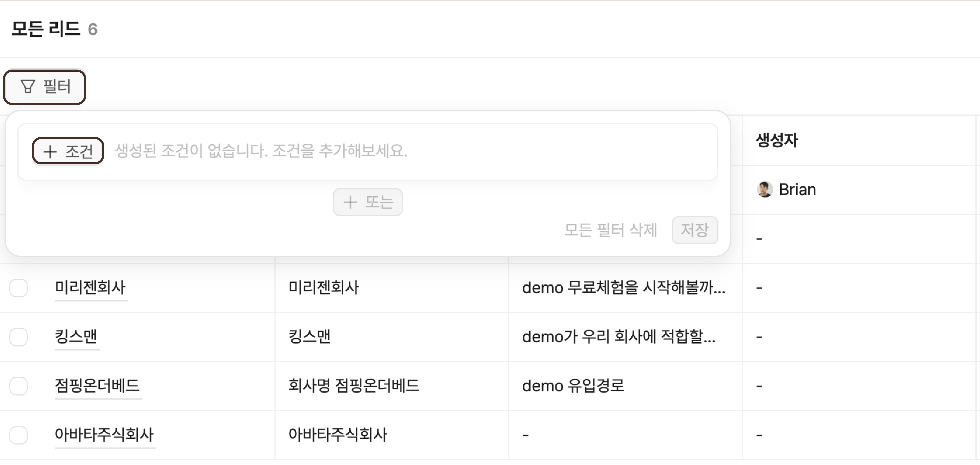Screen dimensions: 980x465
Task: Open the 점핑온더베드 lead link
Action: (x=97, y=386)
